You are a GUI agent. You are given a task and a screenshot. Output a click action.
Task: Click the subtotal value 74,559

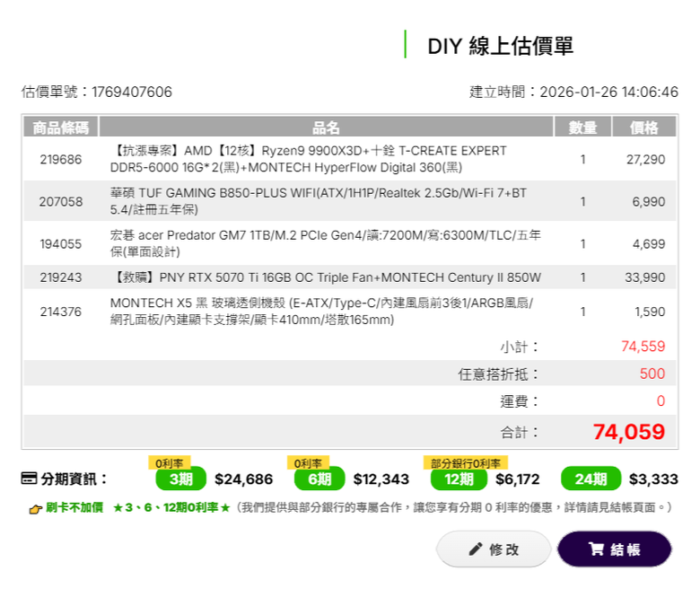[643, 346]
